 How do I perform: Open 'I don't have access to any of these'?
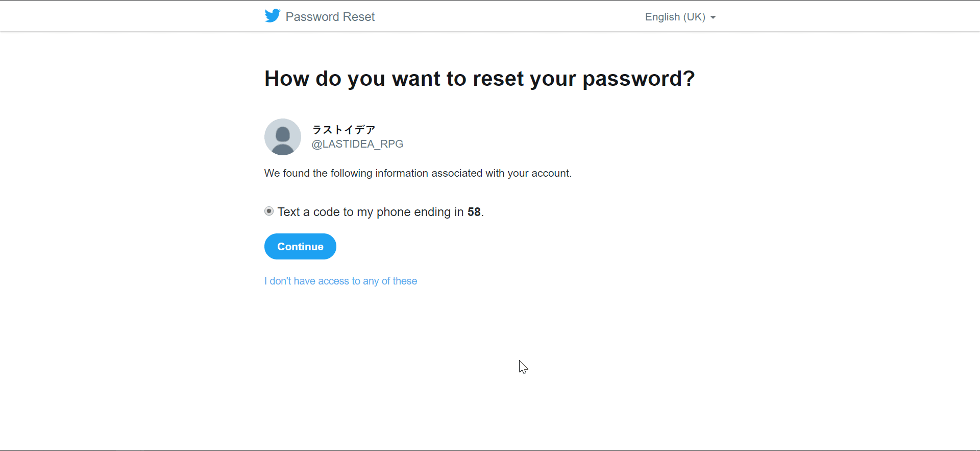tap(340, 281)
